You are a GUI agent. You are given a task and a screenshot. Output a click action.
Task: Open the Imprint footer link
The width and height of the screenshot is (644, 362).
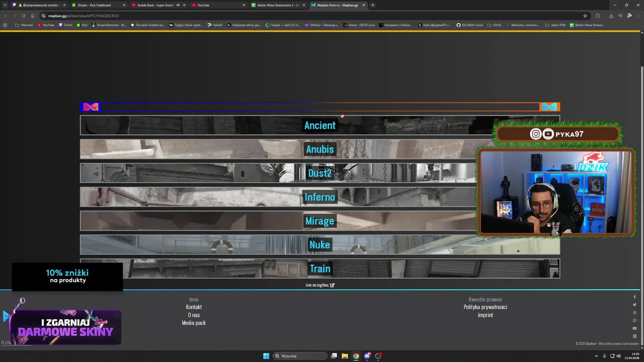[486, 315]
